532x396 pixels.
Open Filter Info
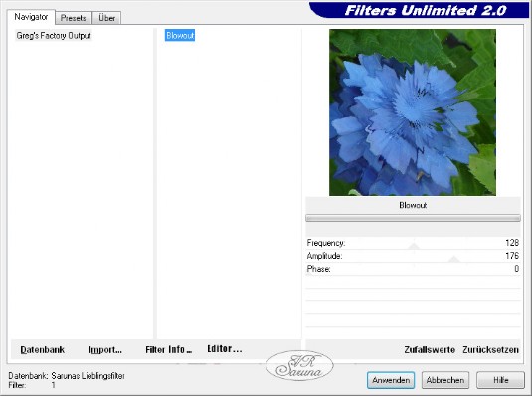pyautogui.click(x=169, y=350)
